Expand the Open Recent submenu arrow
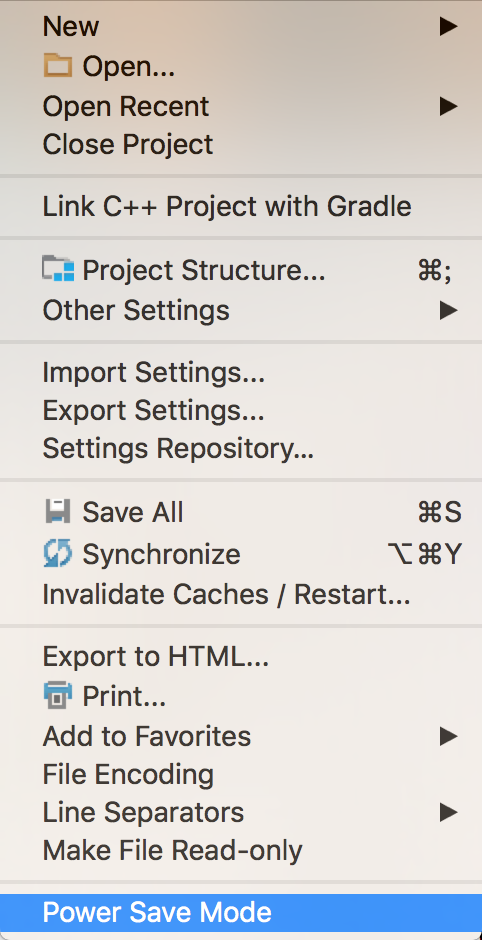This screenshot has height=940, width=482. (448, 106)
